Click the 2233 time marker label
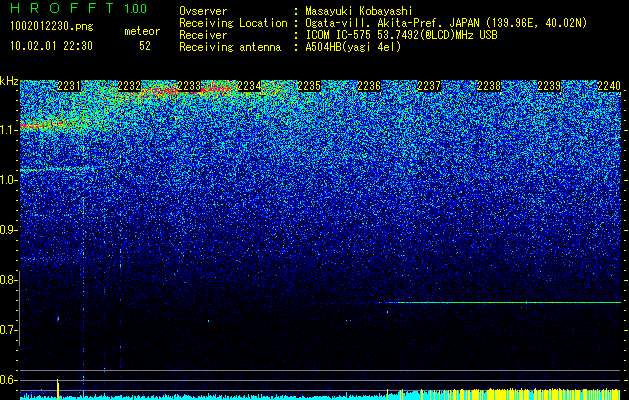Image resolution: width=629 pixels, height=400 pixels. click(189, 86)
